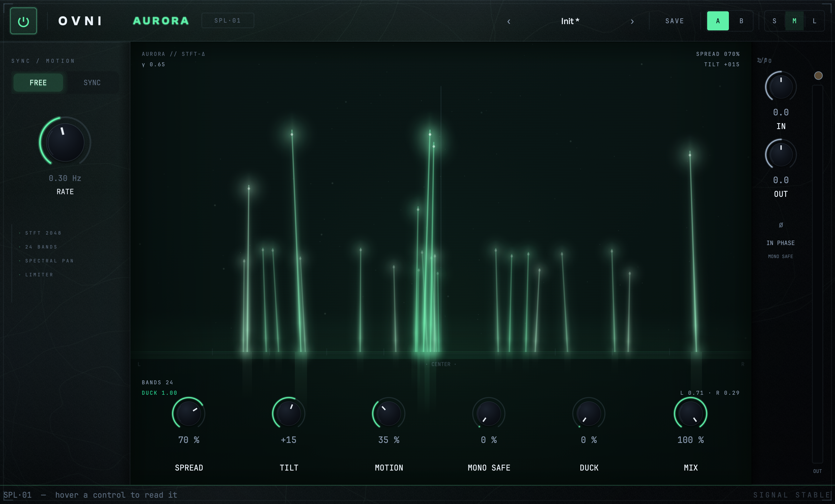This screenshot has height=504, width=835.
Task: Click the γ 0.65 gamma readout
Action: [x=153, y=64]
